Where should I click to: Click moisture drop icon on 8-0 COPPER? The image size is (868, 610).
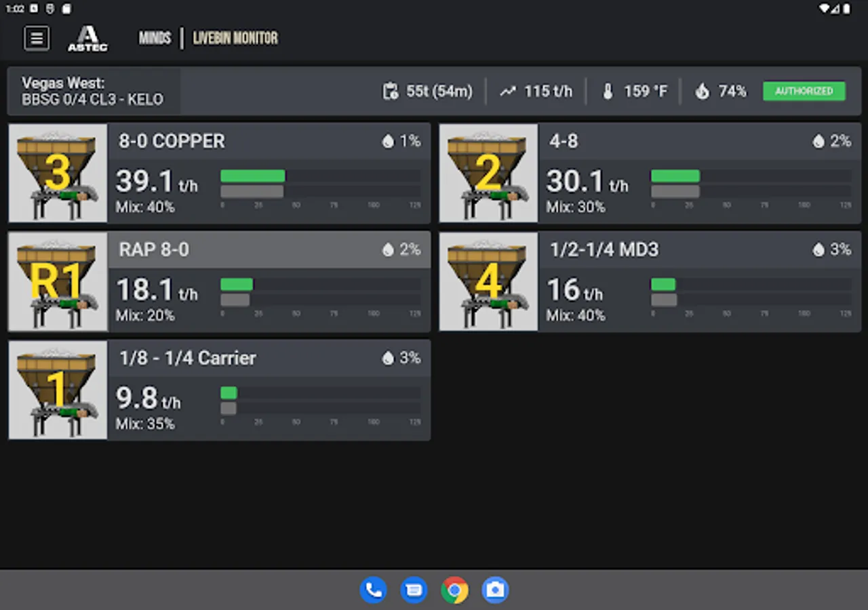(x=388, y=141)
